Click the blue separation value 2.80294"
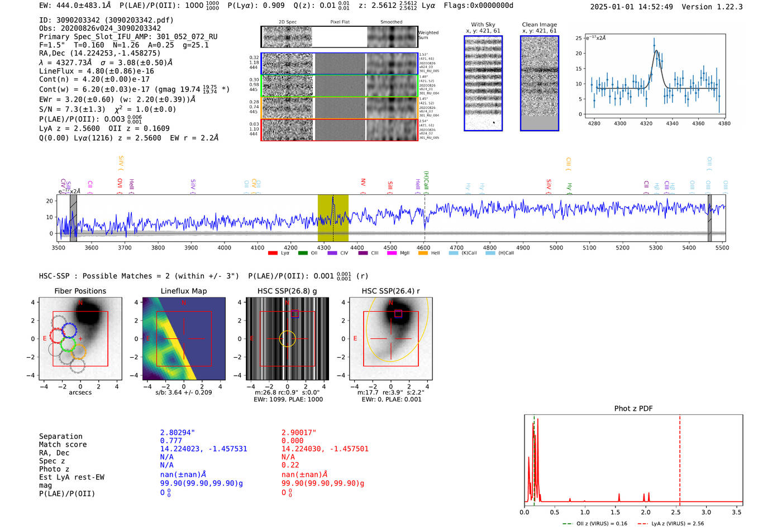Viewport: 782px width, 532px height. click(178, 433)
